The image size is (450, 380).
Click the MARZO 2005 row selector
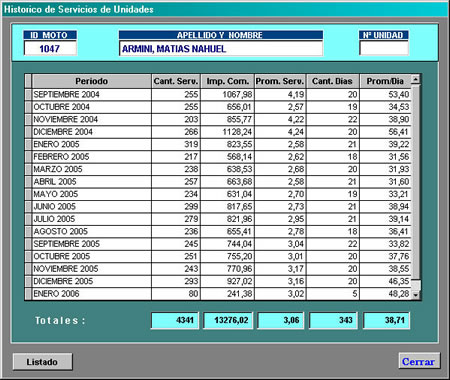tap(28, 169)
